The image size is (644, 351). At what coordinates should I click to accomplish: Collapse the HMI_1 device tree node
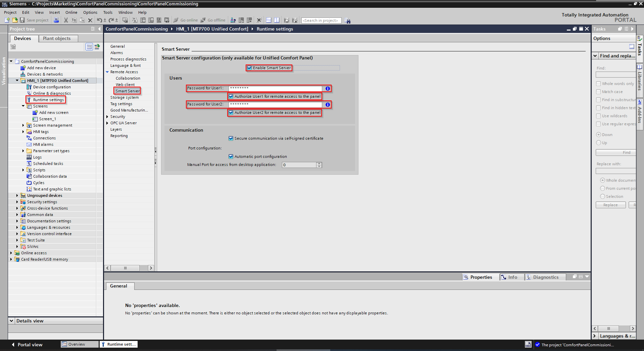coord(17,81)
